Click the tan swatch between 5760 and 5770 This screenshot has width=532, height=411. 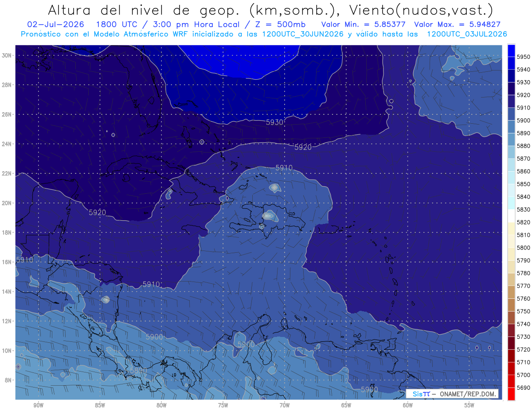pos(511,292)
